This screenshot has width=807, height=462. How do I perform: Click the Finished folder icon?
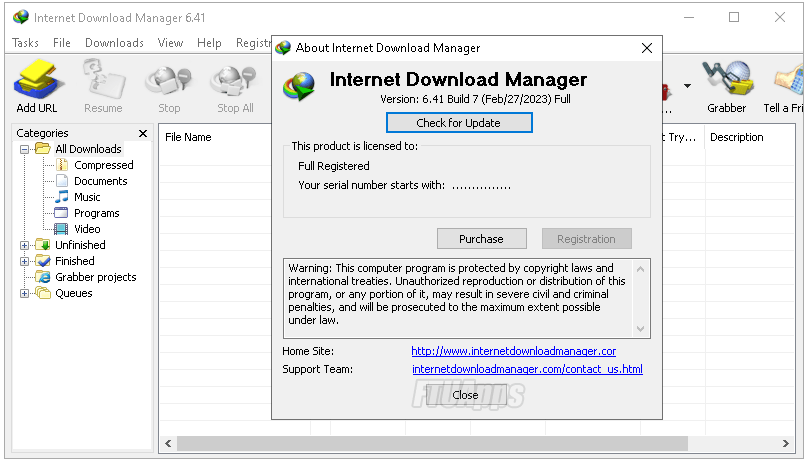[x=43, y=260]
